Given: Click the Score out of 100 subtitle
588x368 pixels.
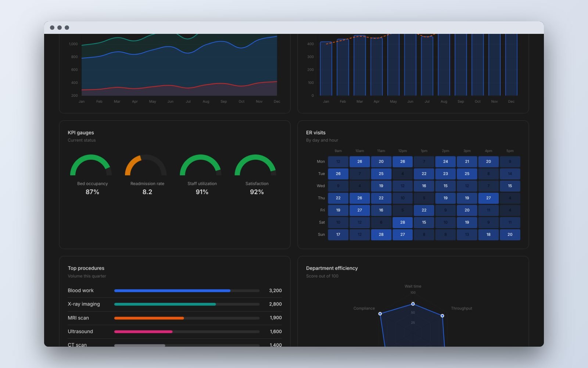Looking at the screenshot, I should tap(322, 276).
